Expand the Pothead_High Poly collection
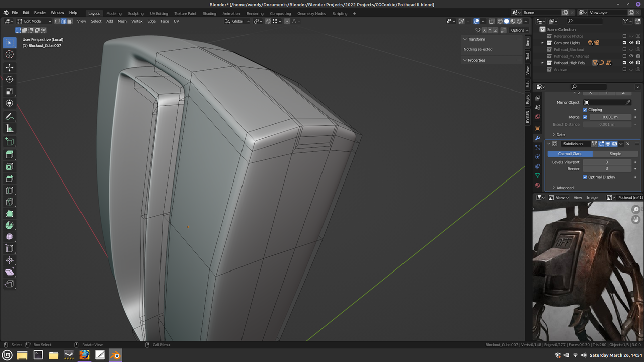The image size is (644, 362). point(542,63)
